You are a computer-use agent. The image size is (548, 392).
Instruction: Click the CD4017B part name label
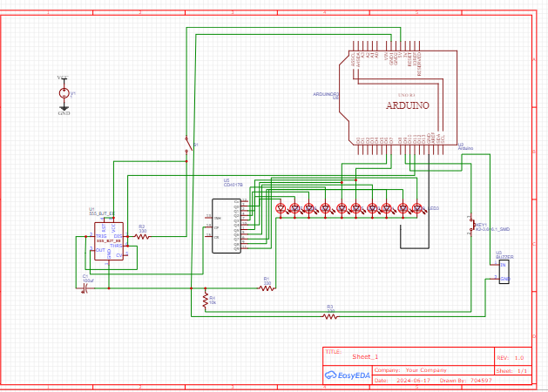click(233, 185)
